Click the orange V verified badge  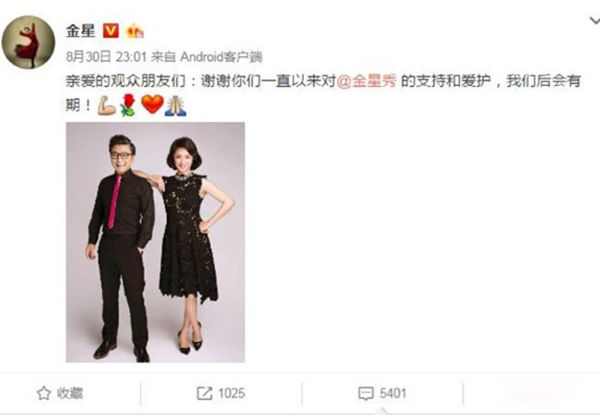[111, 30]
